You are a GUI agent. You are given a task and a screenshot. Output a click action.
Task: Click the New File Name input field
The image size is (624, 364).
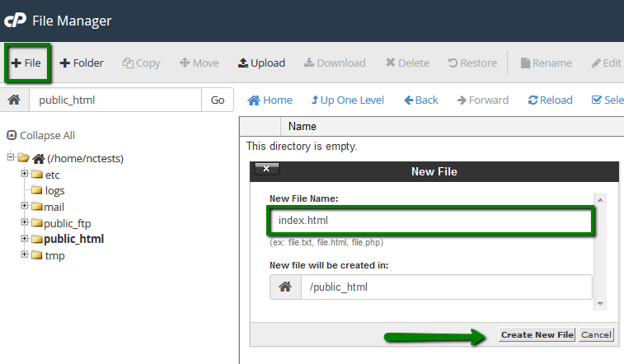[430, 221]
